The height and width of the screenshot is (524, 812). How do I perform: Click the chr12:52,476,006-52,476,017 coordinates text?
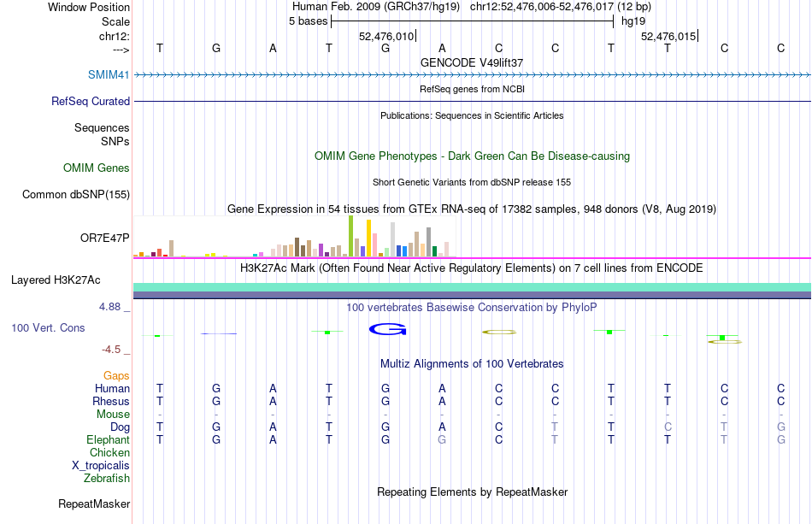[x=542, y=7]
